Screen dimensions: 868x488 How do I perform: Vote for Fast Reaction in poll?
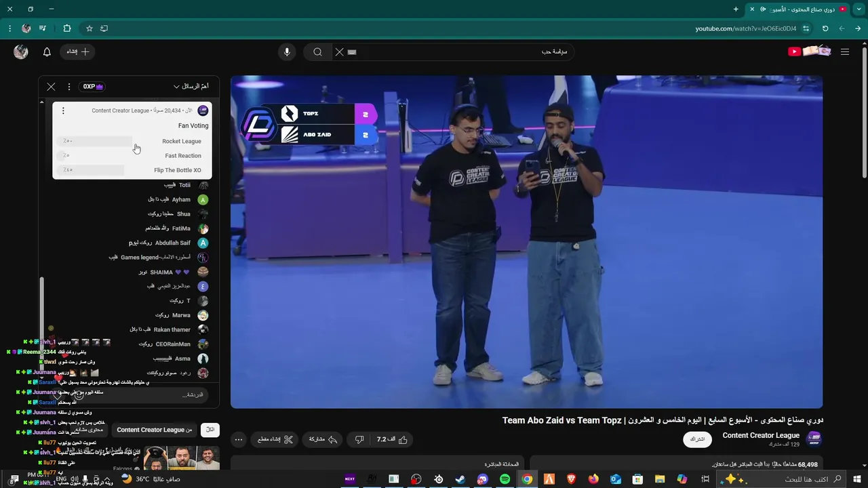coord(132,156)
